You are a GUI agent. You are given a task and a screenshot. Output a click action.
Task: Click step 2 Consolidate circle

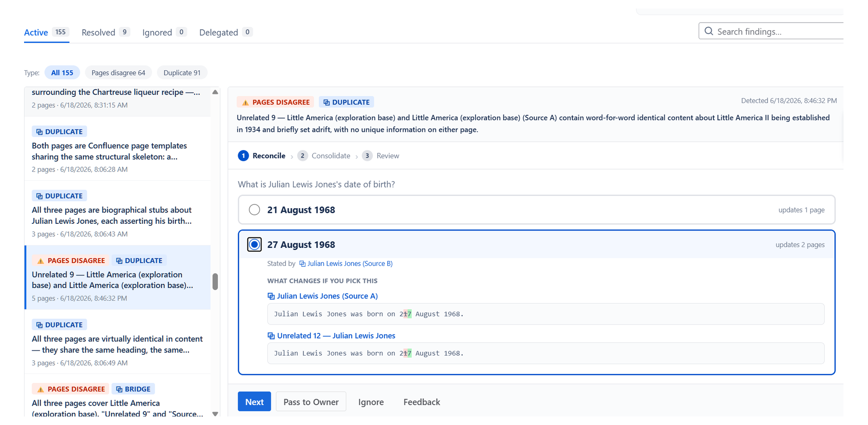pos(302,156)
